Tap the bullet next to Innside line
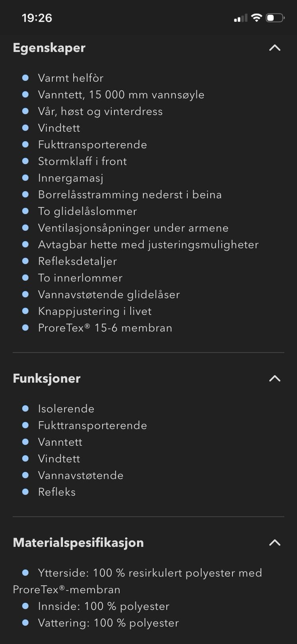Screen dimensions: 297x644 point(25,606)
